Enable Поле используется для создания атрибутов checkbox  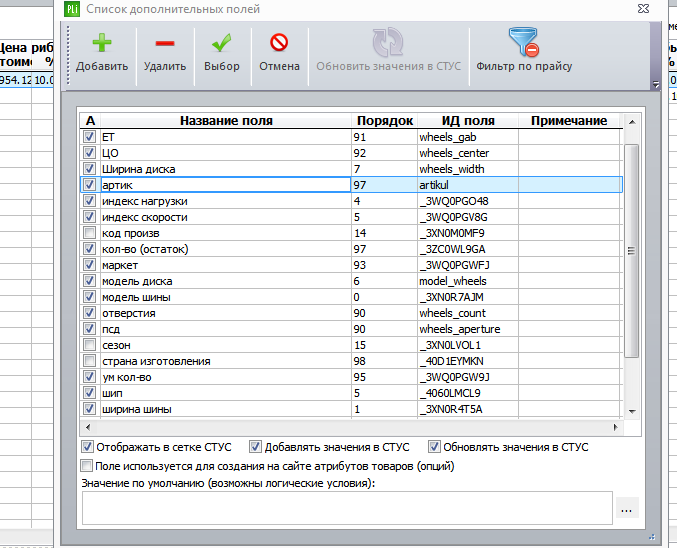pyautogui.click(x=86, y=466)
